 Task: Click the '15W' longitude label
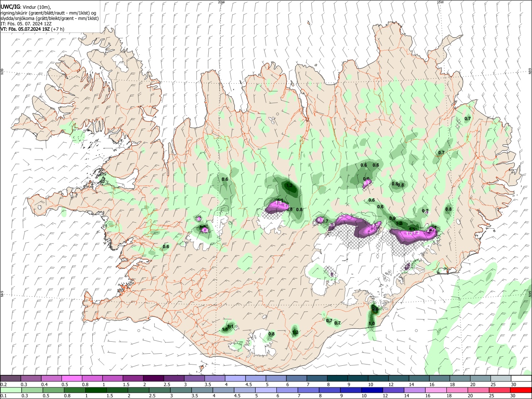click(440, 2)
